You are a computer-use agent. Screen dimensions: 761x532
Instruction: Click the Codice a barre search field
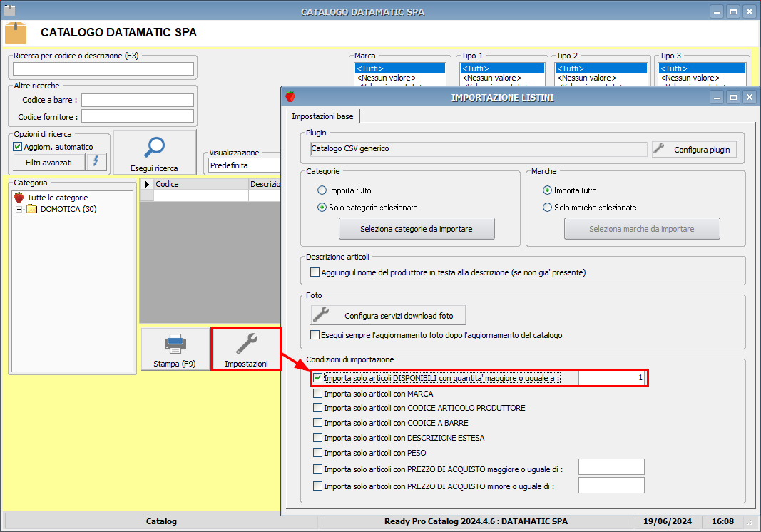click(138, 100)
